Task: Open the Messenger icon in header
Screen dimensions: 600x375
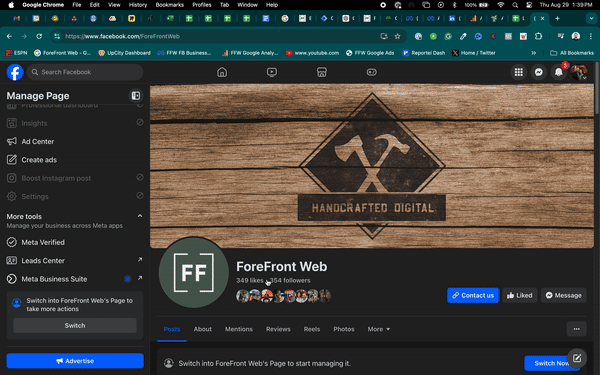Action: (x=538, y=72)
